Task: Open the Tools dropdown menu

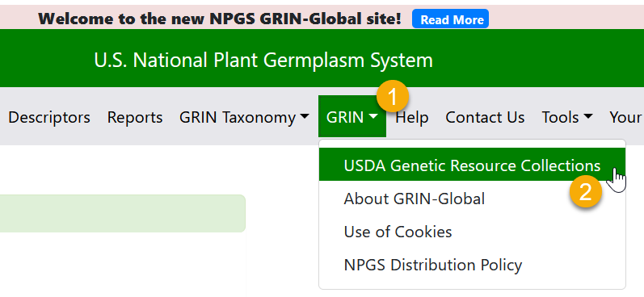Action: coord(567,118)
